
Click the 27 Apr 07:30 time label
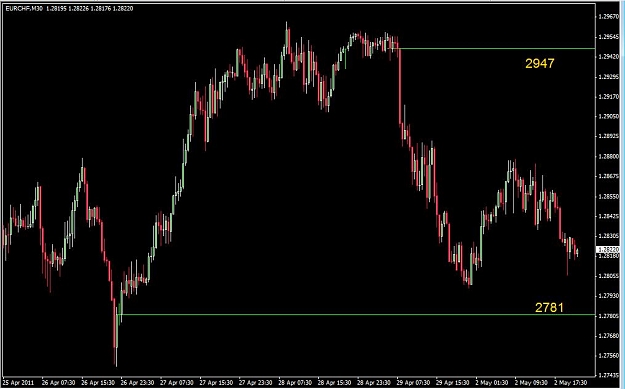[x=177, y=383]
